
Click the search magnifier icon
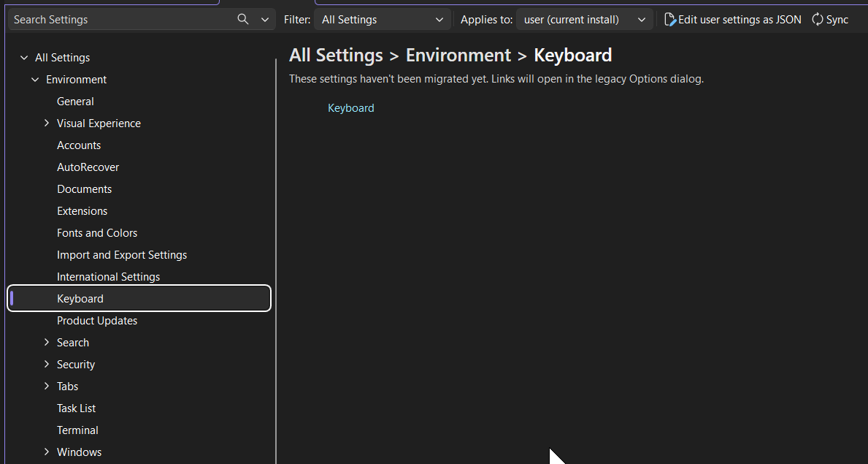coord(242,20)
